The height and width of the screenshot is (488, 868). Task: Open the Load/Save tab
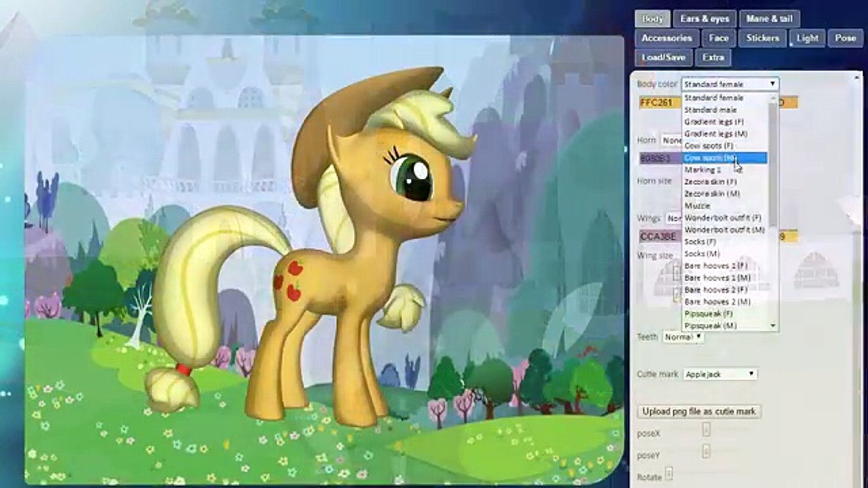(663, 58)
